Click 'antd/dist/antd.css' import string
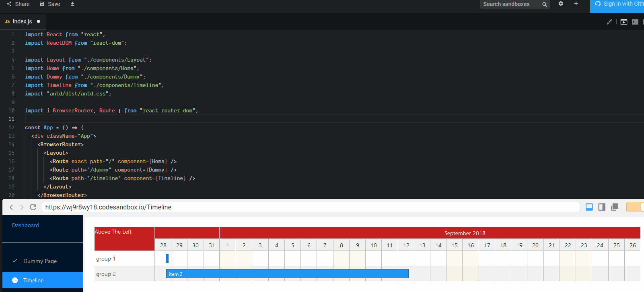Viewport: 644px width, 292px height. pos(78,93)
